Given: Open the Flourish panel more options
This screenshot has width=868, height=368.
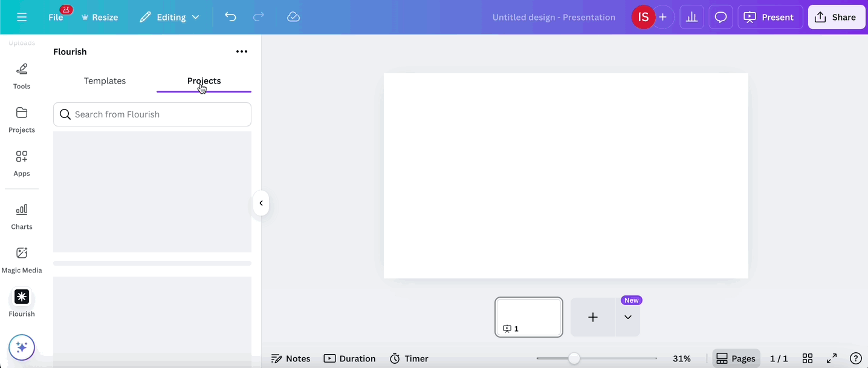Looking at the screenshot, I should point(242,51).
